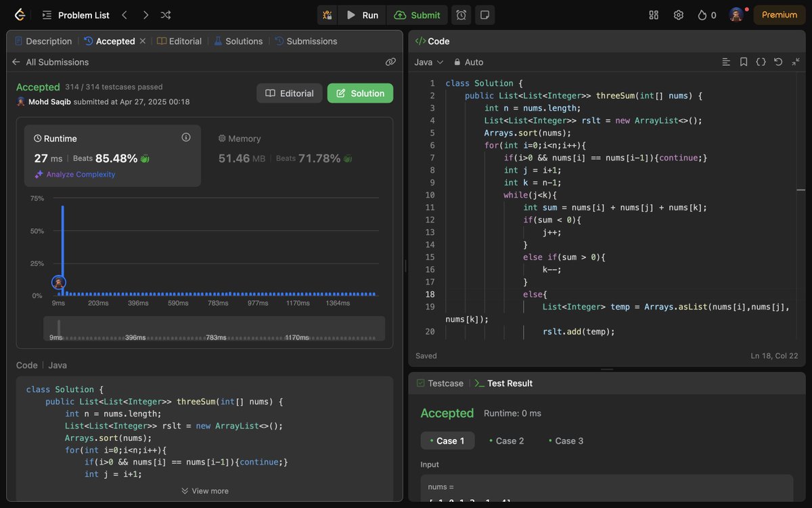This screenshot has width=812, height=508.
Task: Open the layout manager icon
Action: tap(654, 15)
